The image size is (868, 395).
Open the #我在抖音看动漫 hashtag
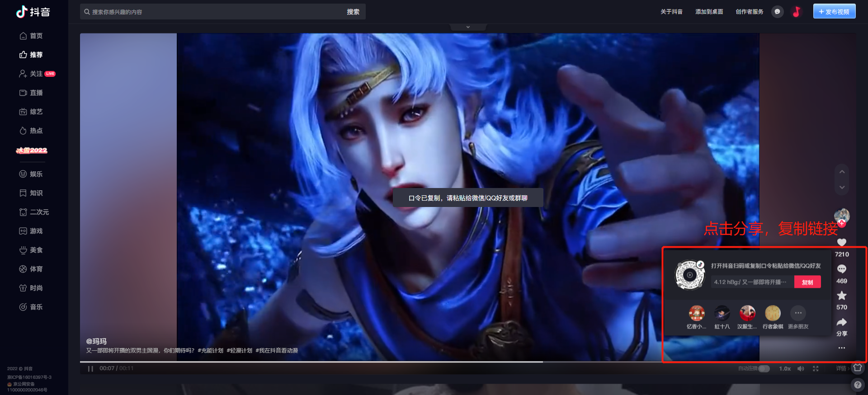[277, 351]
